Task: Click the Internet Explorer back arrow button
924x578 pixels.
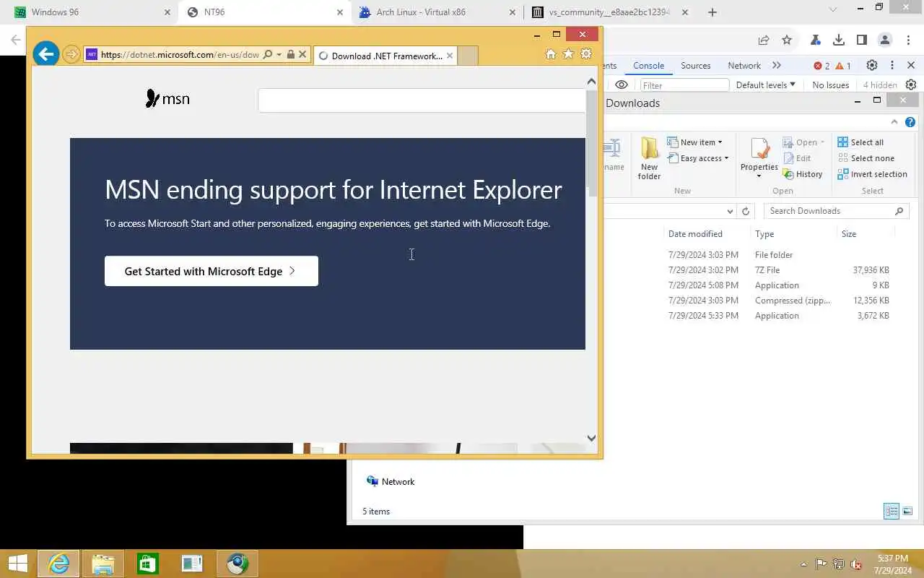Action: coord(45,54)
